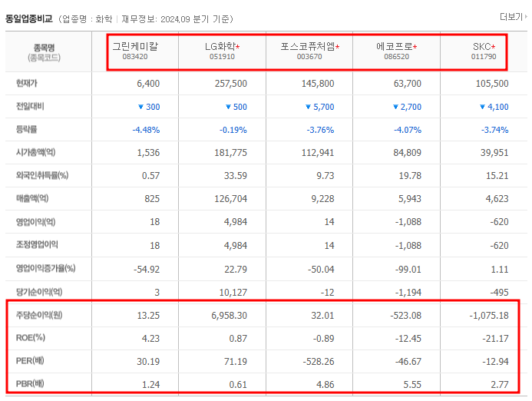Click market cap value 39,951

(x=494, y=153)
